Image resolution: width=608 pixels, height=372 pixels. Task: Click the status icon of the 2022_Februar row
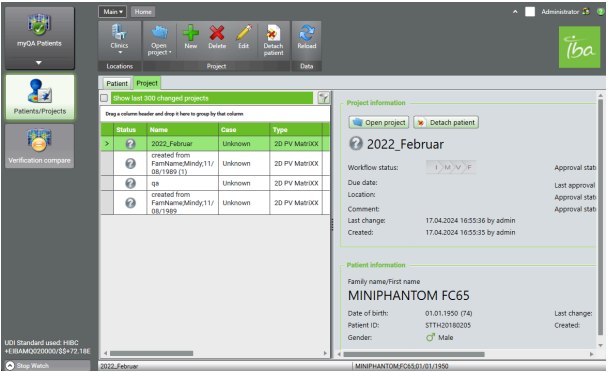coord(130,144)
